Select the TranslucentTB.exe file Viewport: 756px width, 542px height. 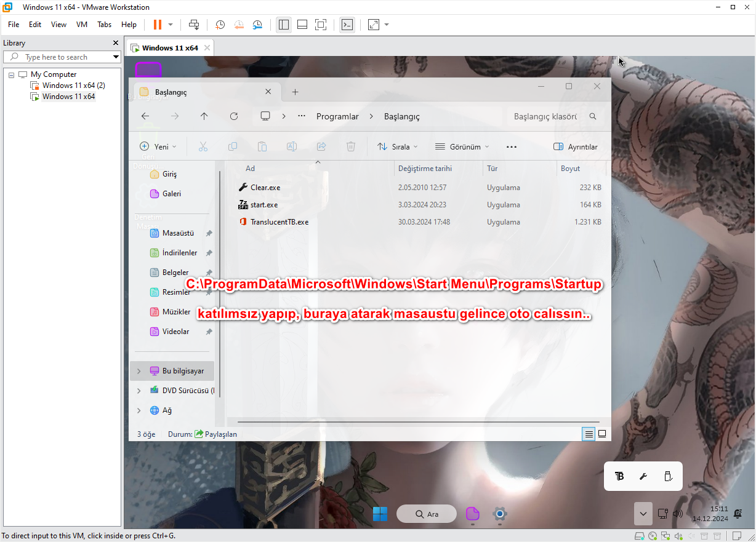[x=279, y=222]
